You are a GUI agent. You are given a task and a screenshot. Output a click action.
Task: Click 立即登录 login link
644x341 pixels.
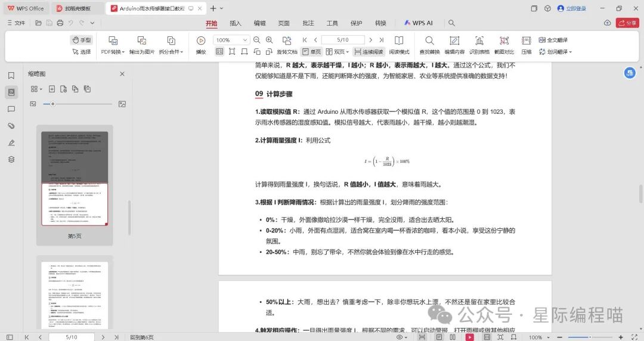coord(572,8)
